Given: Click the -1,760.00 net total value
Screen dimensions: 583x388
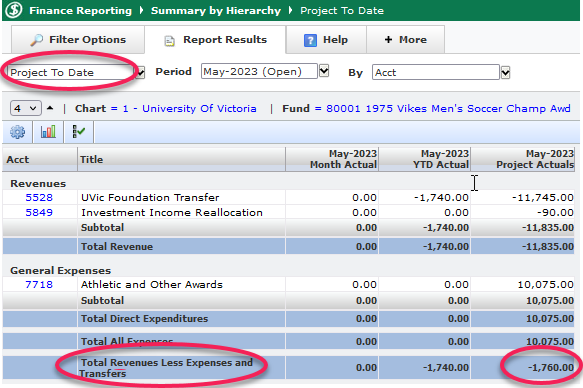Looking at the screenshot, I should (551, 368).
